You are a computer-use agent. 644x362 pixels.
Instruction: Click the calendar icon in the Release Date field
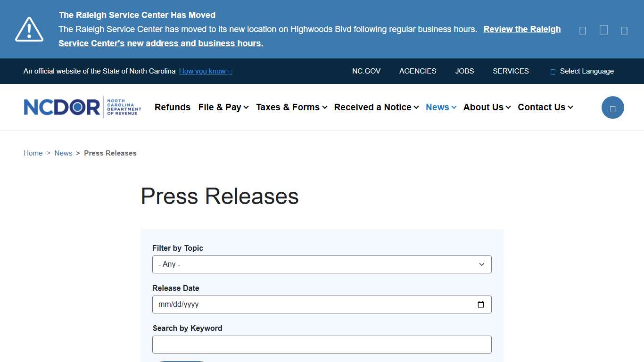point(481,304)
